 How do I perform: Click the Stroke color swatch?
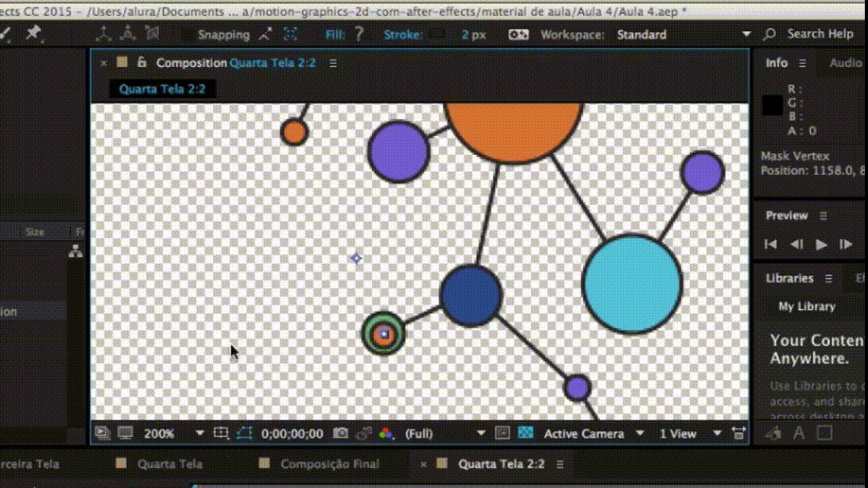436,34
